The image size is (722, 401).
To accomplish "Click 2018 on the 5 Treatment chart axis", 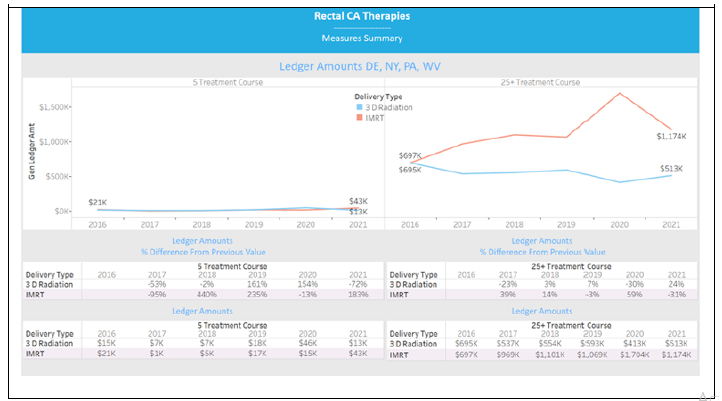I will (202, 225).
